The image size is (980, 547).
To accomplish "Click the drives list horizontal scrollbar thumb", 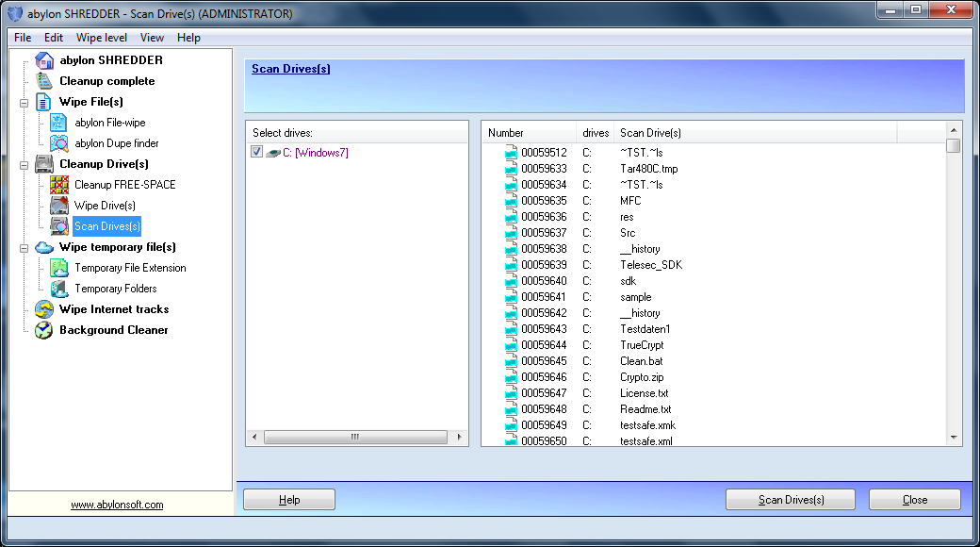I will [x=355, y=437].
